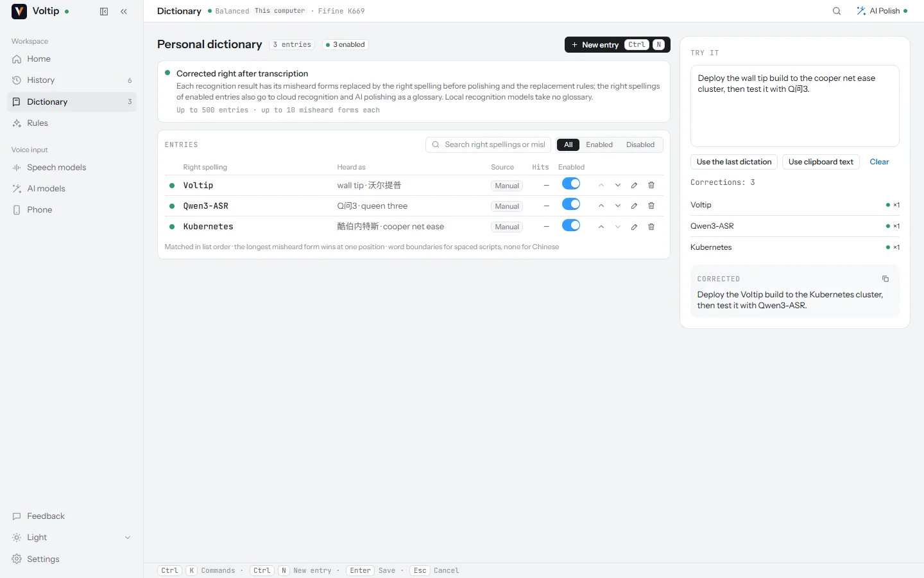Collapse sidebar with double-chevron icon
Viewport: 924px width, 578px height.
point(124,12)
